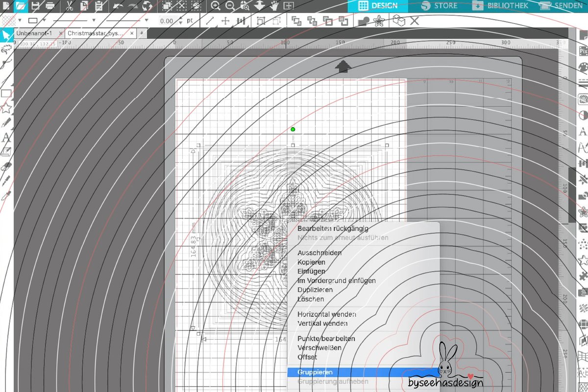Click the Zoom In magnifier icon
Screen dimensions: 588x392
tap(216, 6)
